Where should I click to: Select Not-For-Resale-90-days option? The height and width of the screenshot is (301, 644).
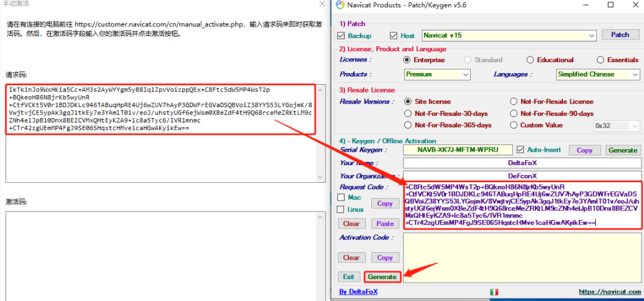coord(514,113)
